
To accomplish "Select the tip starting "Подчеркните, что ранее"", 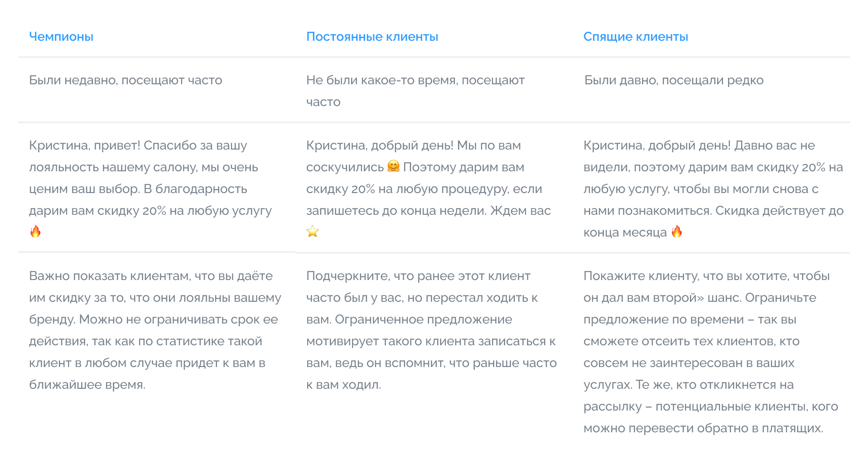I will [x=418, y=276].
